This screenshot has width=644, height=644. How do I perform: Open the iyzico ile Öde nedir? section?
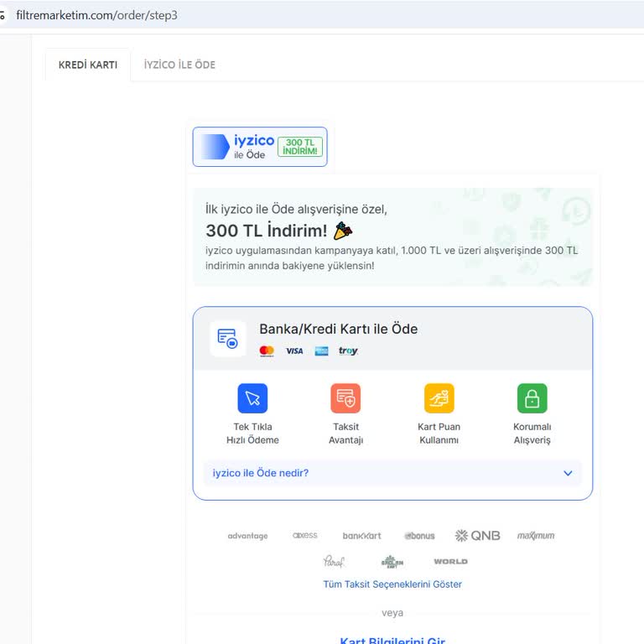click(261, 473)
